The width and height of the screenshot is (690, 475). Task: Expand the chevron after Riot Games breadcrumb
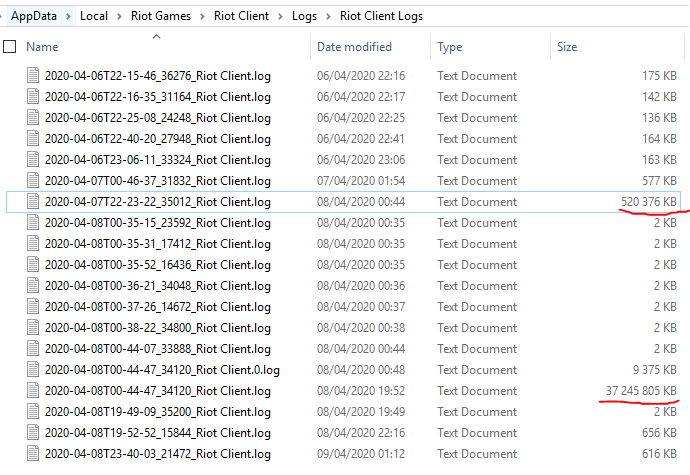[x=202, y=16]
